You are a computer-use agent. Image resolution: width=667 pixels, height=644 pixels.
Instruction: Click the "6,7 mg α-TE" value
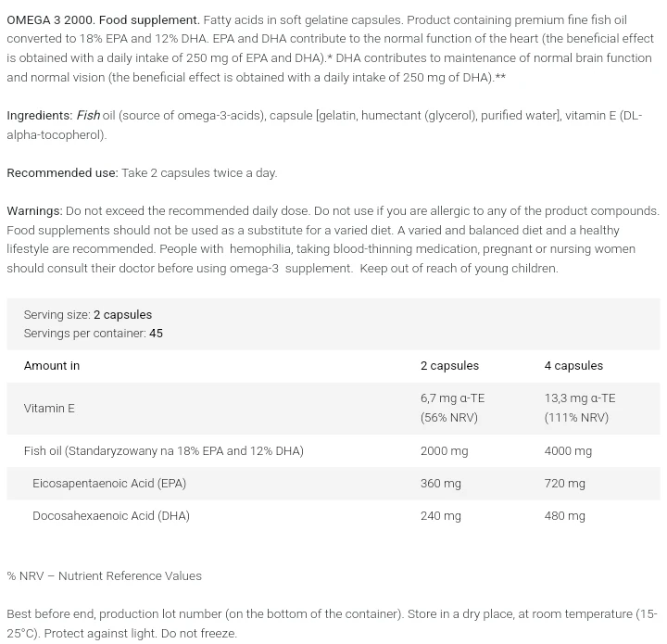tap(452, 398)
